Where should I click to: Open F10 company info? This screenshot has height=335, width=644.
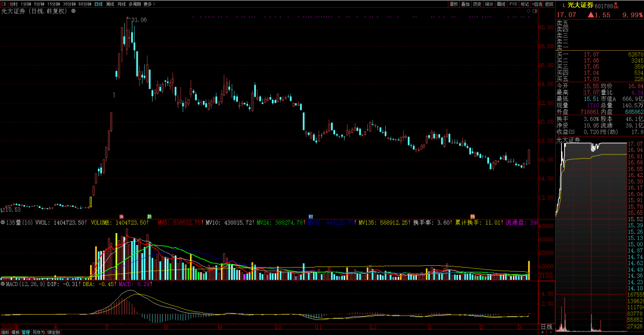[513, 4]
